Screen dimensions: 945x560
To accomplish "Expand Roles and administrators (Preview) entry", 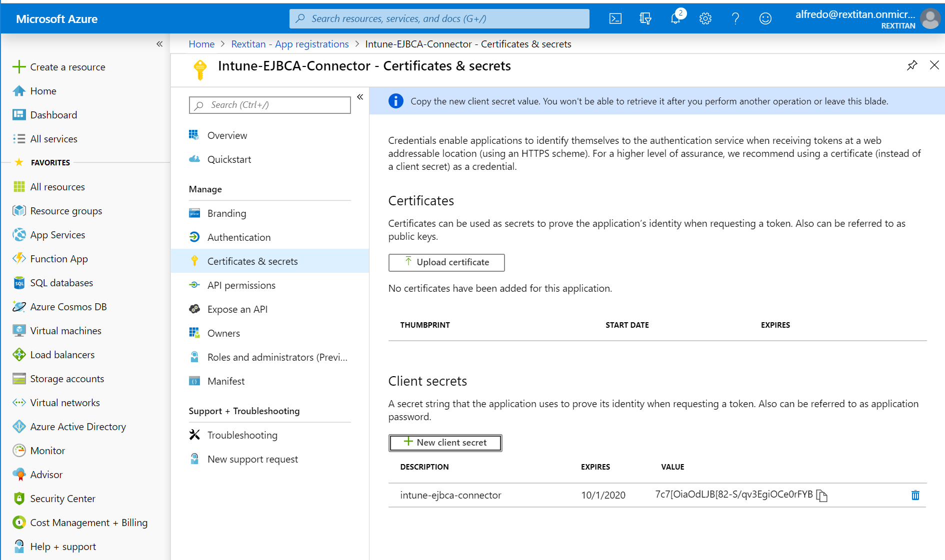I will (x=277, y=357).
